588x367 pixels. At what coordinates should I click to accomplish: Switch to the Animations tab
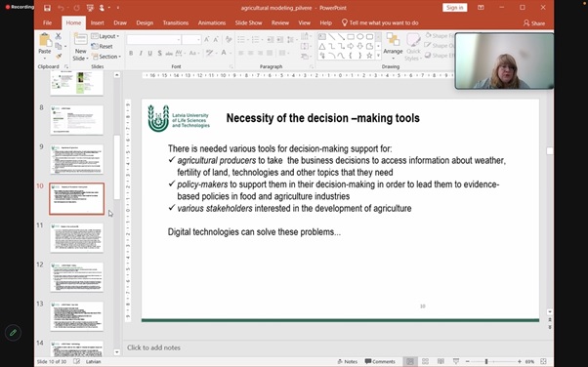coord(212,22)
